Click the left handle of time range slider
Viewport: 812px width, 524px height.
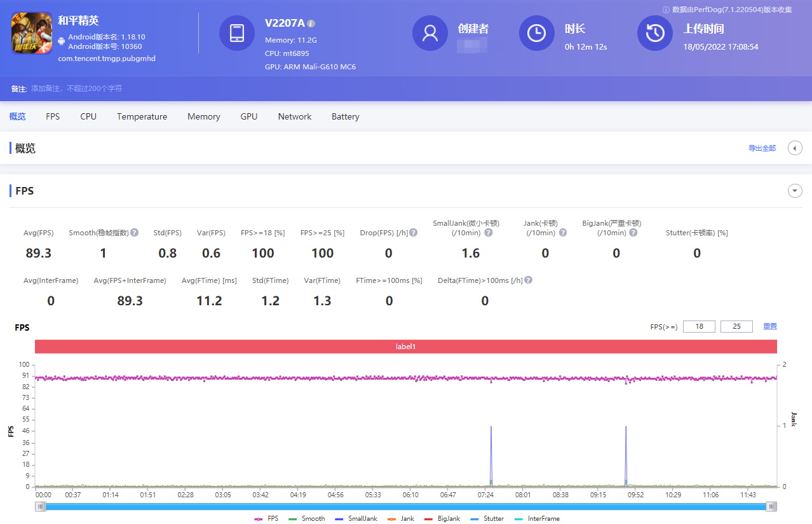click(x=41, y=506)
